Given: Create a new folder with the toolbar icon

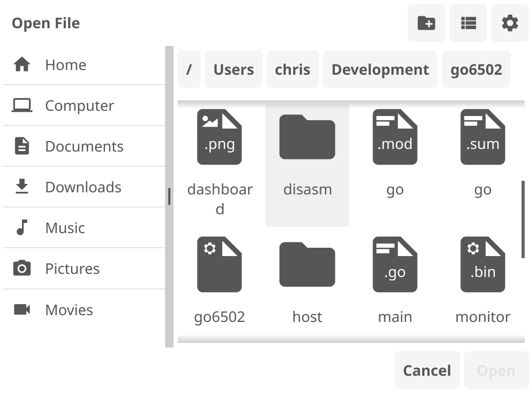Looking at the screenshot, I should [426, 23].
